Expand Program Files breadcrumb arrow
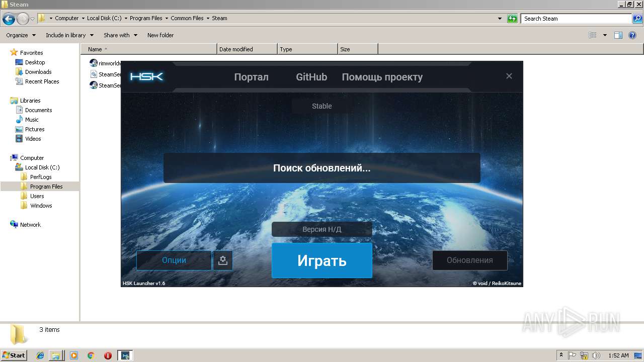 (x=167, y=18)
